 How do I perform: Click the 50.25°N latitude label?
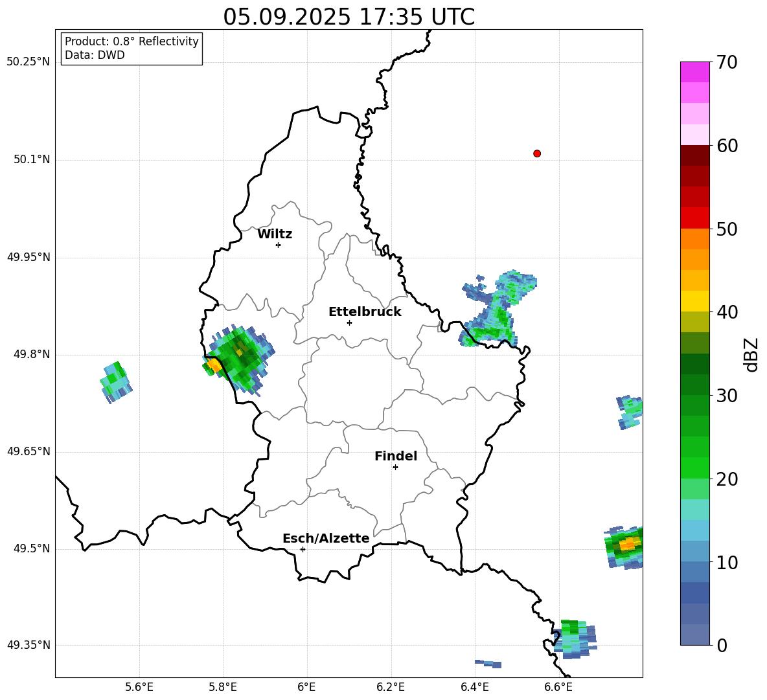click(29, 62)
